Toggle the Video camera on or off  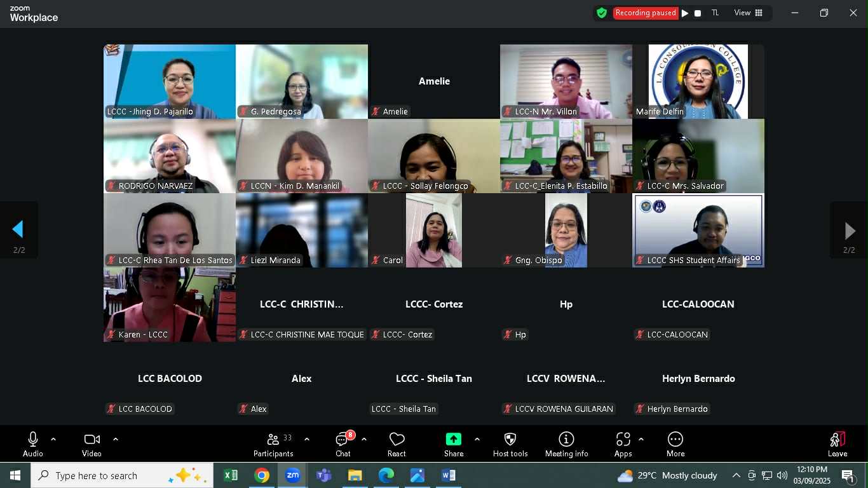(92, 444)
